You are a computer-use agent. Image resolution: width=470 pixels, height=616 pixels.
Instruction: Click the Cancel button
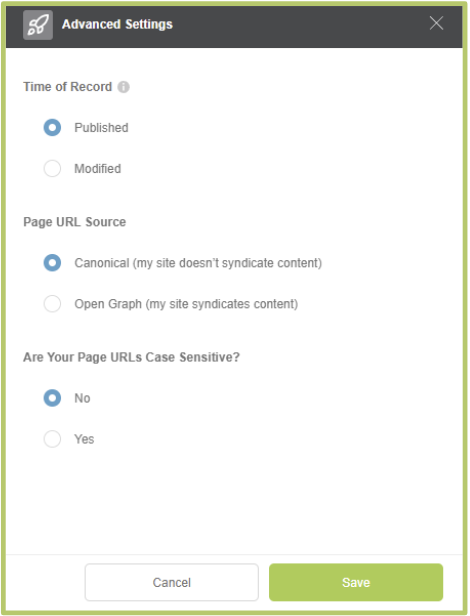click(x=172, y=582)
